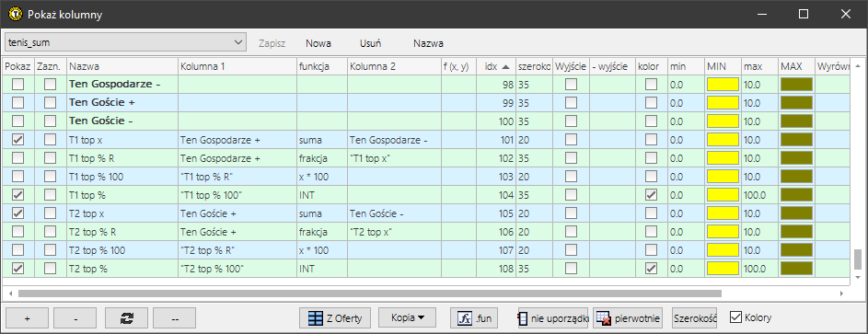Image resolution: width=868 pixels, height=334 pixels.
Task: Click the plus add row button
Action: [27, 318]
